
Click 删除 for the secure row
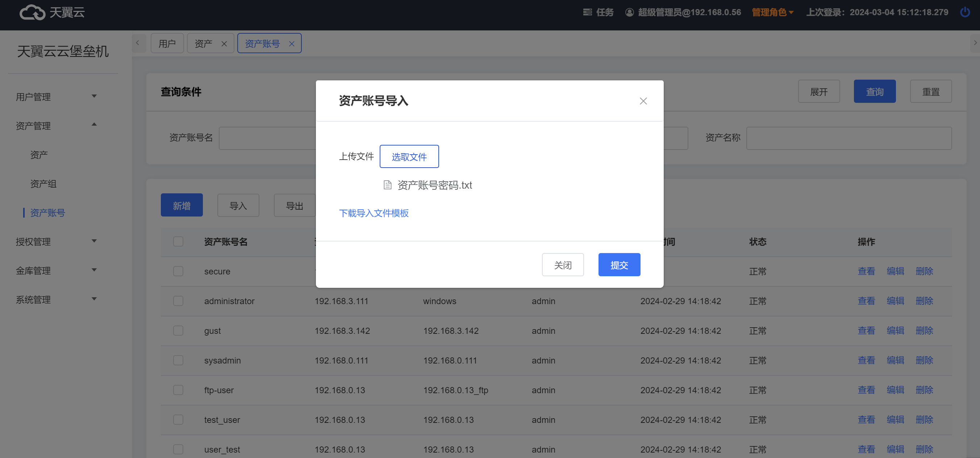tap(924, 272)
